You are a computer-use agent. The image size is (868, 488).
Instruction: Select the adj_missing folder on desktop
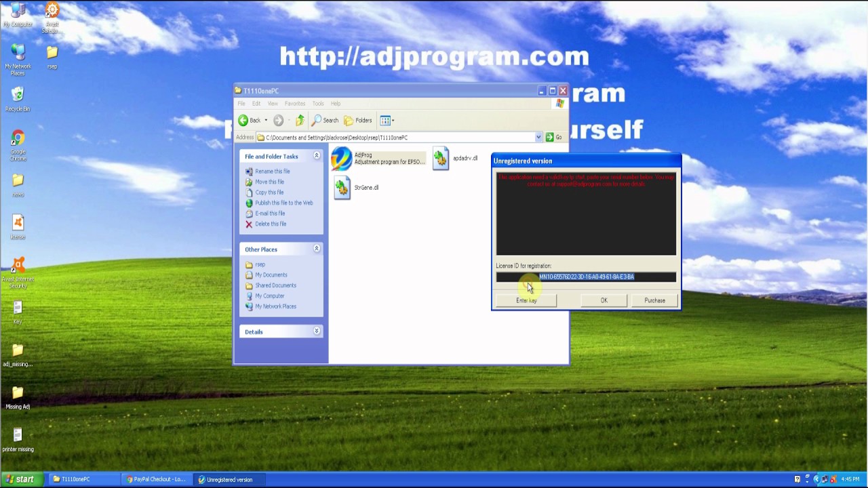pyautogui.click(x=18, y=355)
